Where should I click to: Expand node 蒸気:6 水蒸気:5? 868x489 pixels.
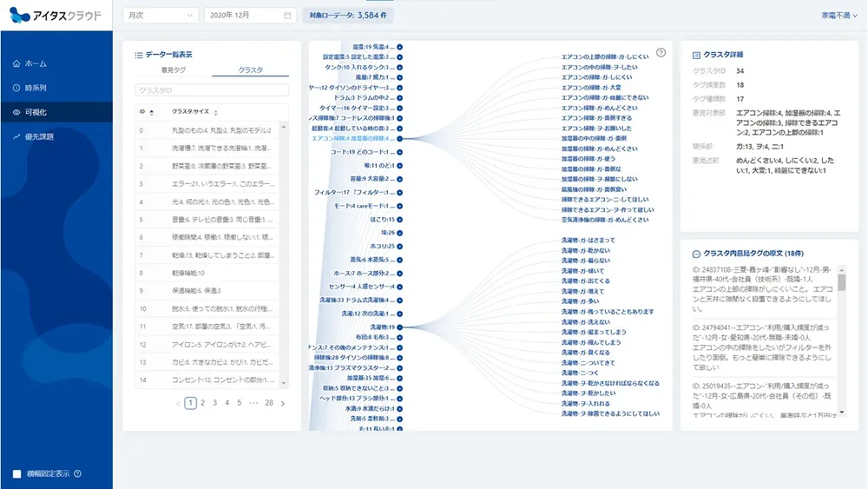pos(399,260)
